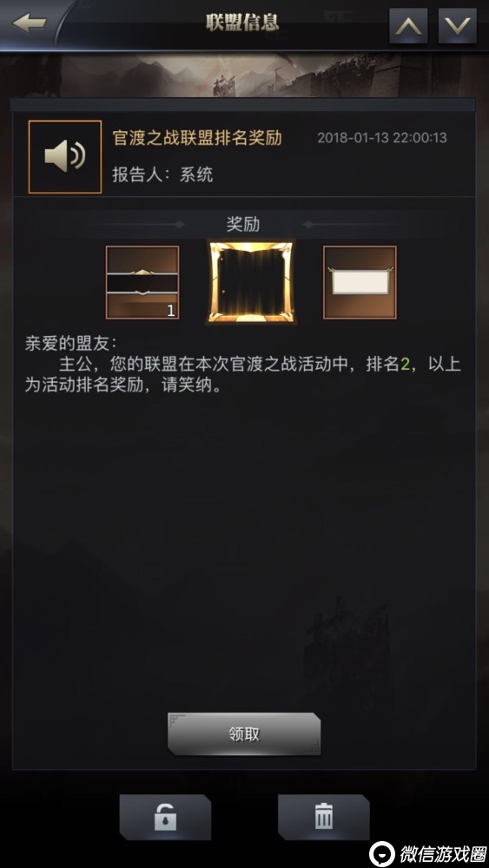Tap the 报告人：系统 sender label
Viewport: 489px width, 868px height.
pos(162,175)
